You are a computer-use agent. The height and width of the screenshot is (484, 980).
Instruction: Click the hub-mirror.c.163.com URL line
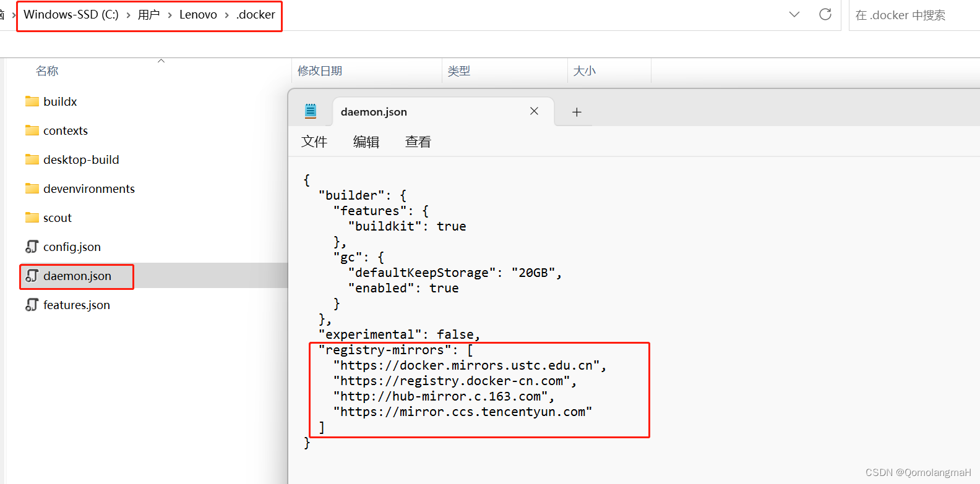[x=444, y=396]
